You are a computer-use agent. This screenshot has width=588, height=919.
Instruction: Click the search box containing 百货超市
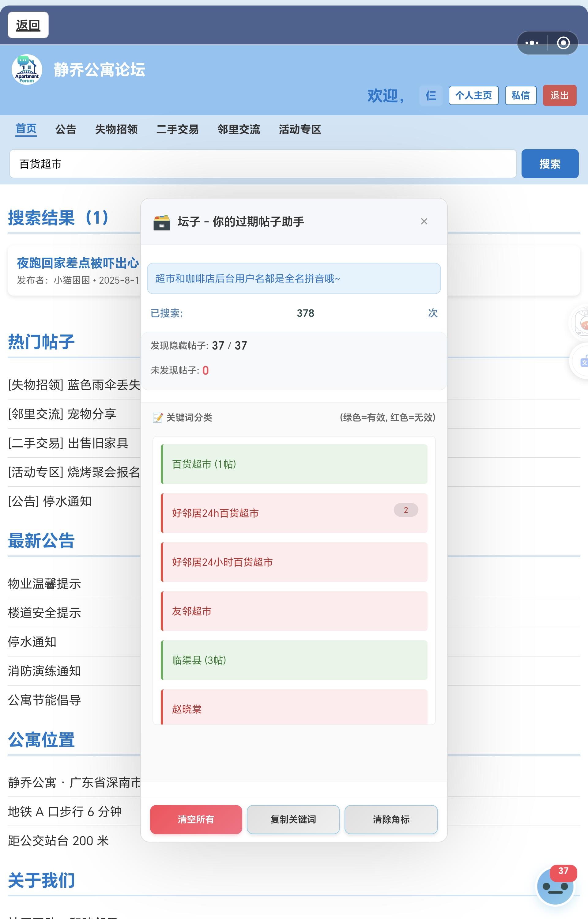point(263,164)
